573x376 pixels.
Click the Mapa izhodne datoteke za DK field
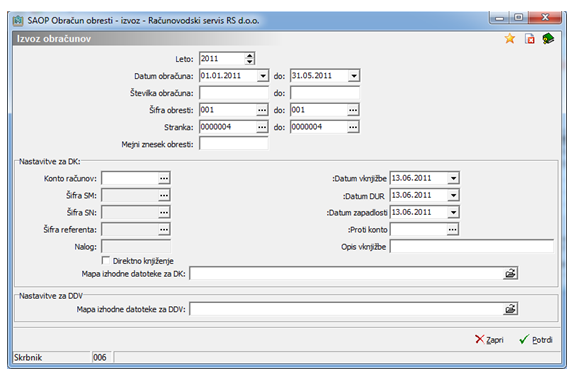(346, 273)
